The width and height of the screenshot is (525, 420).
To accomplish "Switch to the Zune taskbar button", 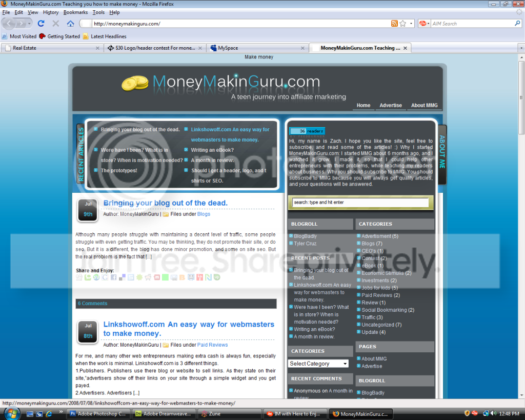I will [229, 414].
